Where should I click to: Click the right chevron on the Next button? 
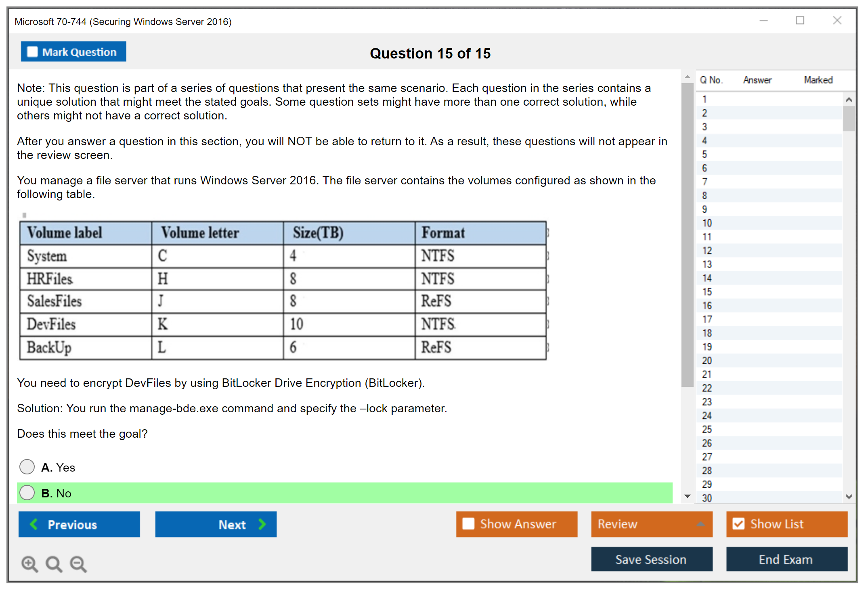[262, 524]
